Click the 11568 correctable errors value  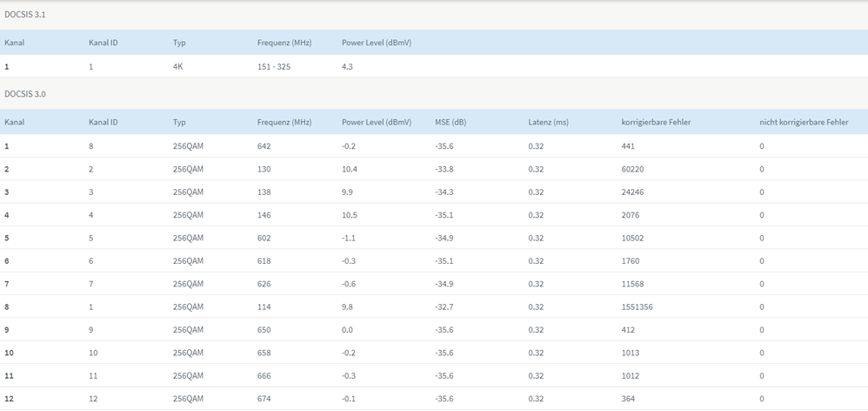632,284
